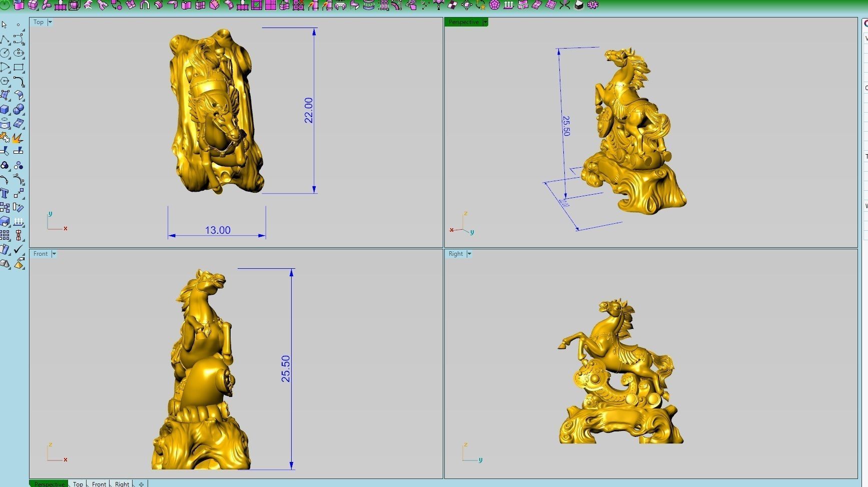Open the Perspective viewport dropdown arrow
Viewport: 868px width, 487px height.
485,22
